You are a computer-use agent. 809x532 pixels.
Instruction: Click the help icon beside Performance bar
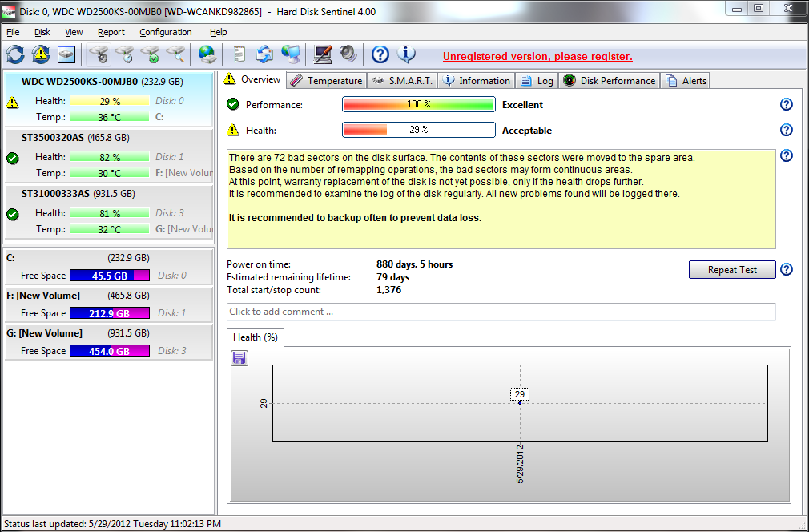[x=786, y=104]
